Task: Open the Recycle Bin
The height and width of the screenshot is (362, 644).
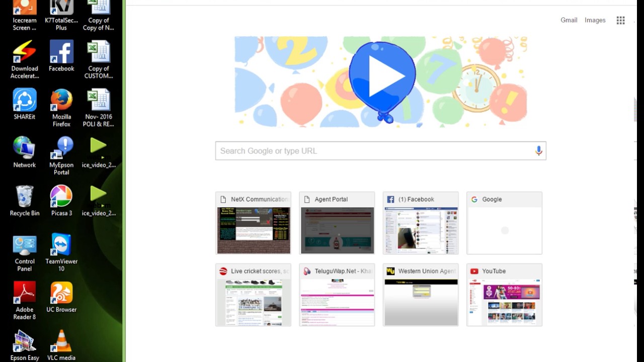Action: point(24,201)
